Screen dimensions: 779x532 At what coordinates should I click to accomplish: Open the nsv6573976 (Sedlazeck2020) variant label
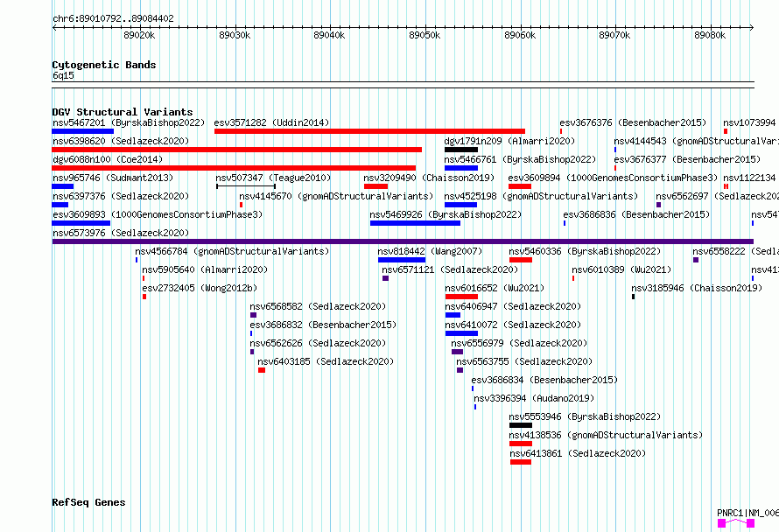coord(121,233)
